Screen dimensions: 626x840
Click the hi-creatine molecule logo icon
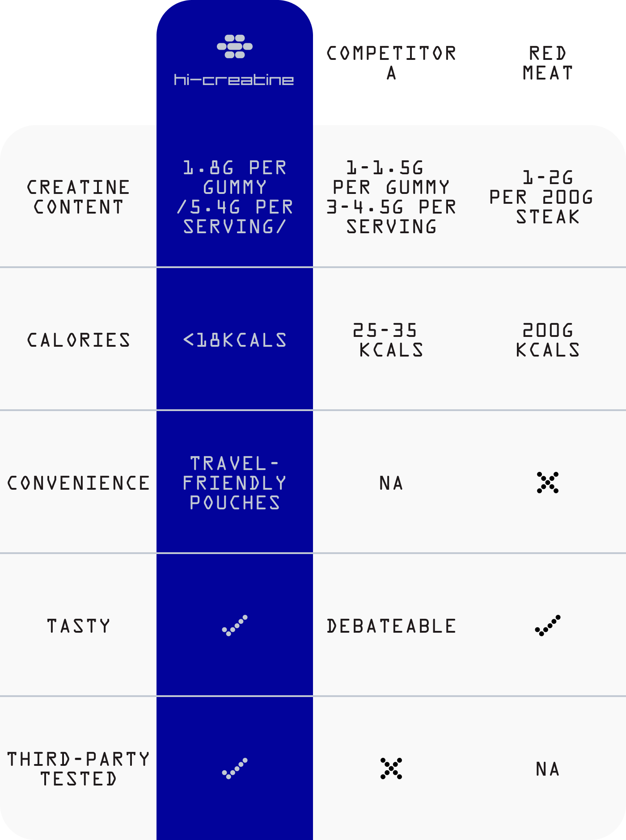click(234, 46)
